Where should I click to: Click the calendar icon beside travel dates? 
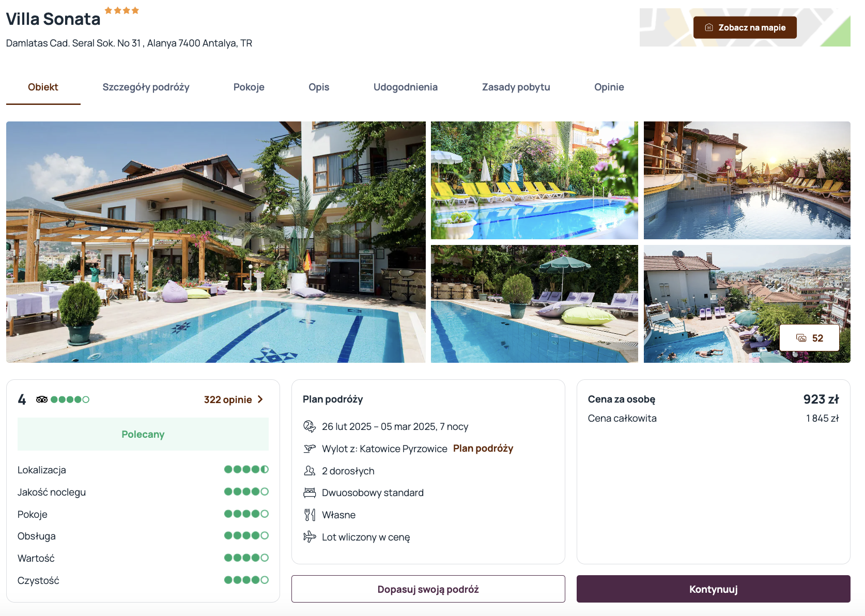click(x=310, y=426)
